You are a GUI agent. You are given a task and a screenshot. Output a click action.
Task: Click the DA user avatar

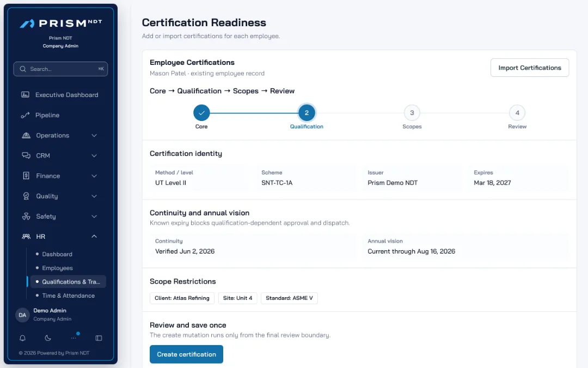click(22, 315)
